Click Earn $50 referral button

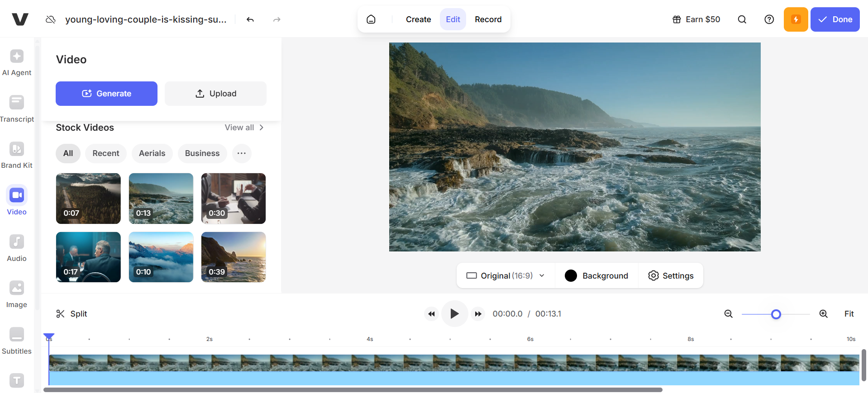(x=696, y=19)
